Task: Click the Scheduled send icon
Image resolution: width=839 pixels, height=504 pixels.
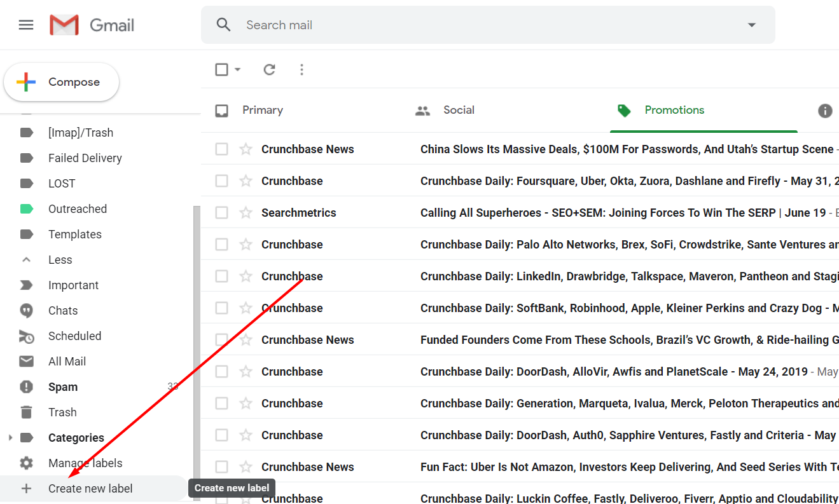Action: (x=26, y=336)
